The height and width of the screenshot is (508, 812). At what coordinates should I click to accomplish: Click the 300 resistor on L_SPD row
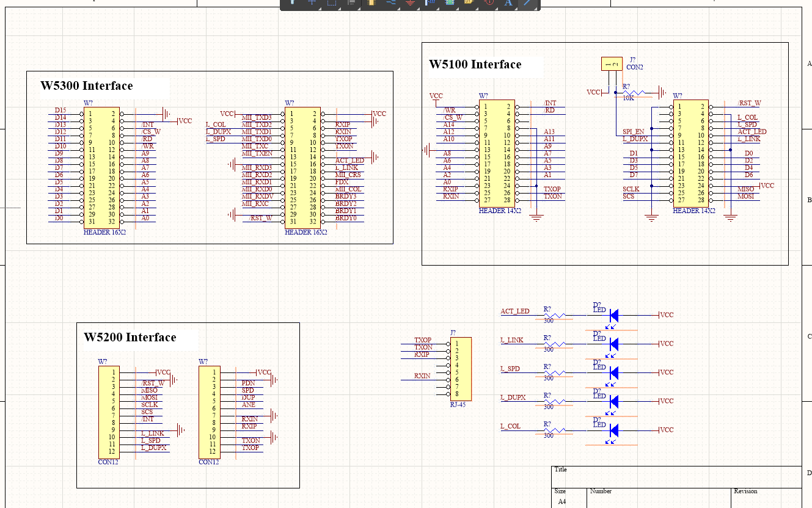555,372
